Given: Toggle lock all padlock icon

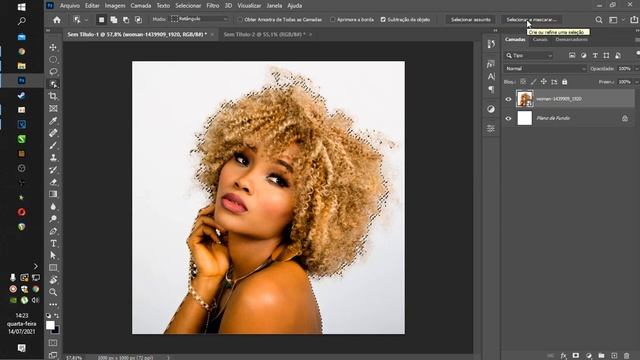Looking at the screenshot, I should point(564,82).
